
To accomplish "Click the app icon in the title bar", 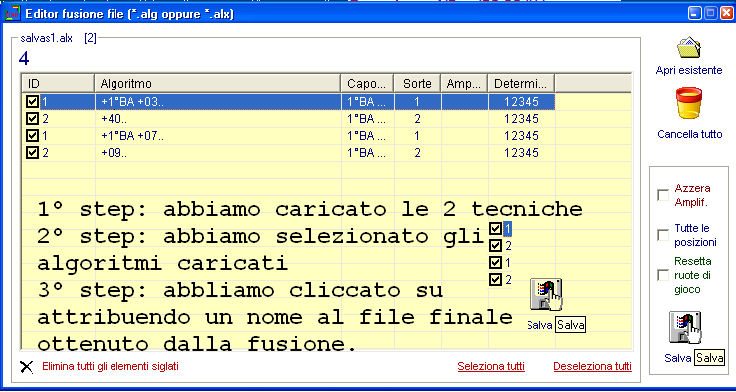I will click(x=13, y=13).
